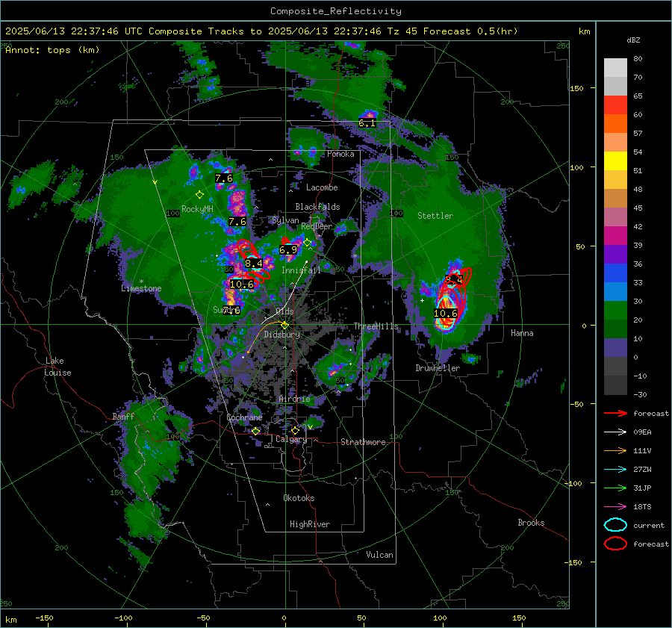Select the magenta 39-42 dBZ color swatch

click(x=615, y=236)
